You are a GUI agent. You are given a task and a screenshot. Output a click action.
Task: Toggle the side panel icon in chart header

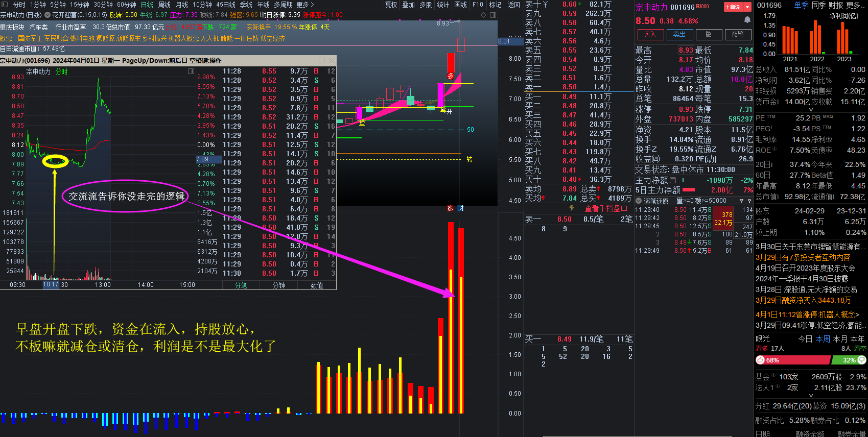pyautogui.click(x=493, y=15)
